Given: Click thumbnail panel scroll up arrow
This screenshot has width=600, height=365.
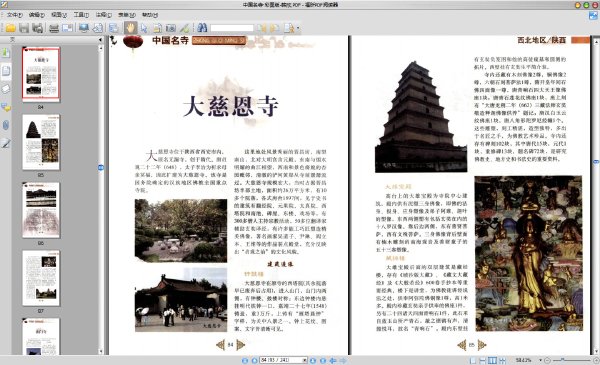Looking at the screenshot, I should [101, 48].
